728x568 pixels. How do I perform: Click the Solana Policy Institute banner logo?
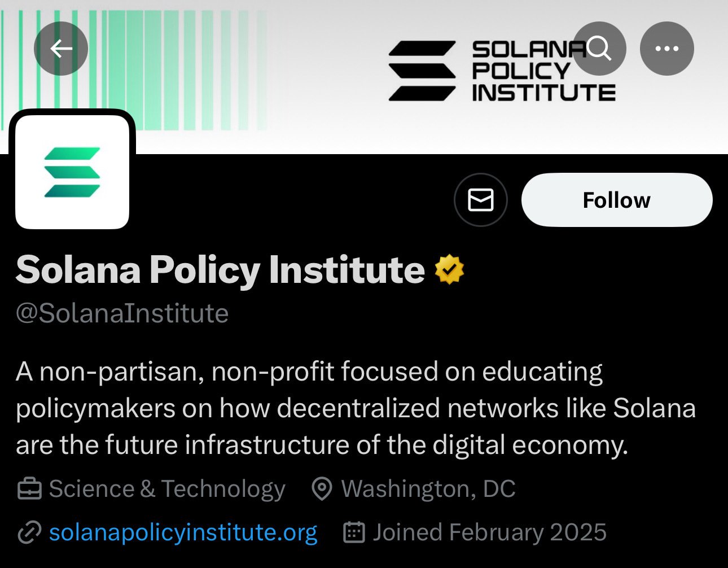tap(502, 71)
